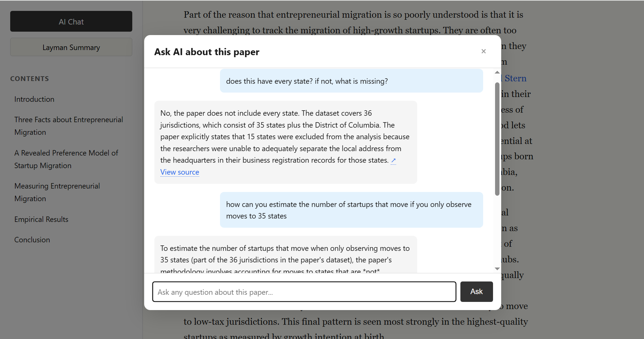
Task: Click the Ask AI about this paper title
Action: pyautogui.click(x=206, y=52)
